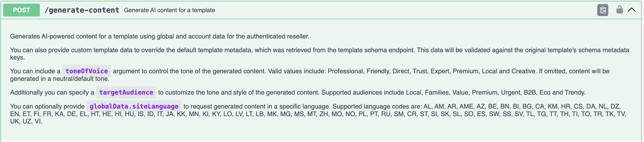
Task: Click the globalData.siteLanguage code token
Action: (134, 106)
